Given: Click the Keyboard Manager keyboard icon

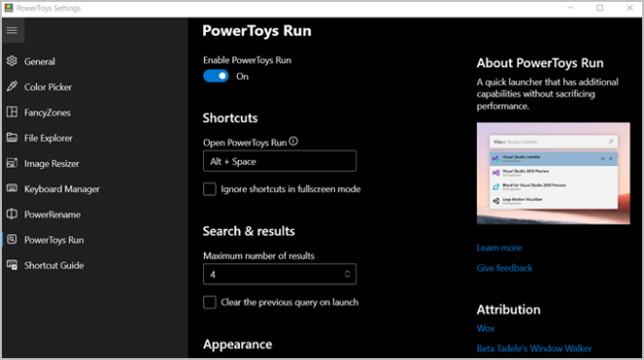Looking at the screenshot, I should pyautogui.click(x=12, y=188).
